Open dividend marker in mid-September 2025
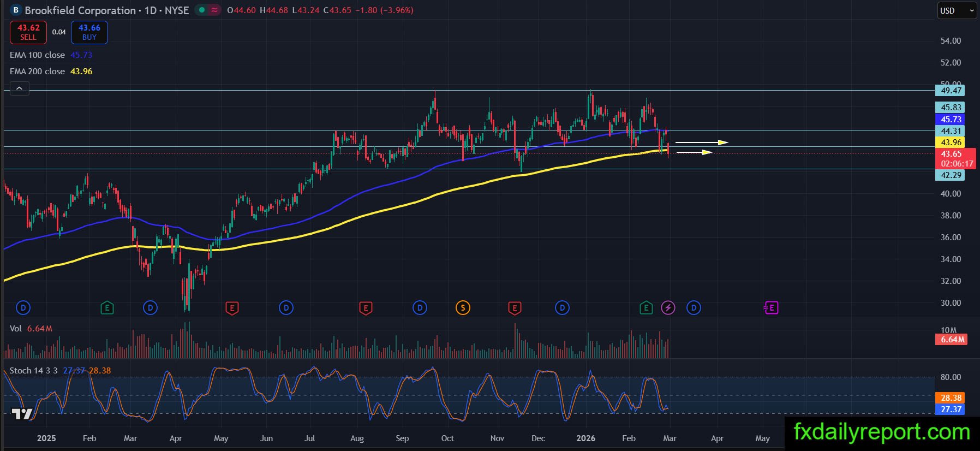The width and height of the screenshot is (980, 451). tap(420, 308)
